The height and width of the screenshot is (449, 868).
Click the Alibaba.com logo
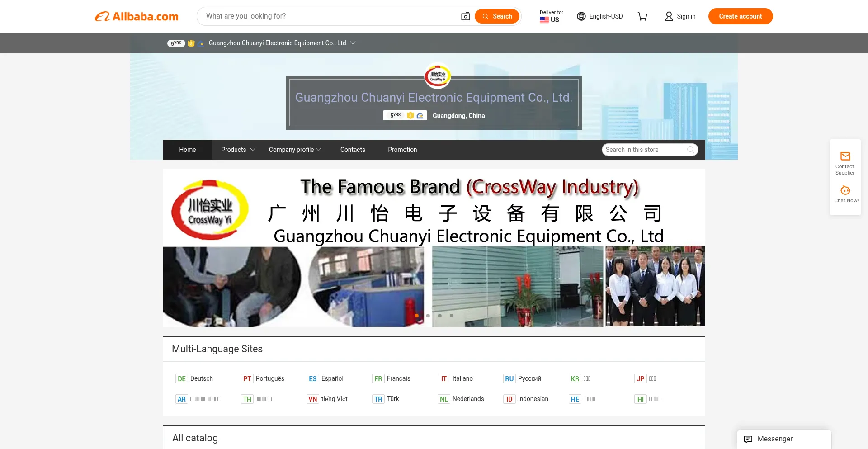pos(137,16)
